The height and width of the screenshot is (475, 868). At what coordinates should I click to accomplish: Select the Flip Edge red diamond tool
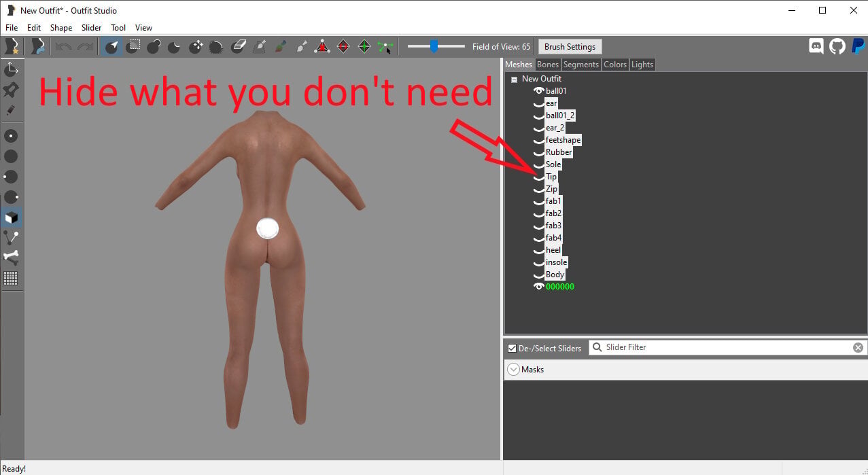click(343, 47)
